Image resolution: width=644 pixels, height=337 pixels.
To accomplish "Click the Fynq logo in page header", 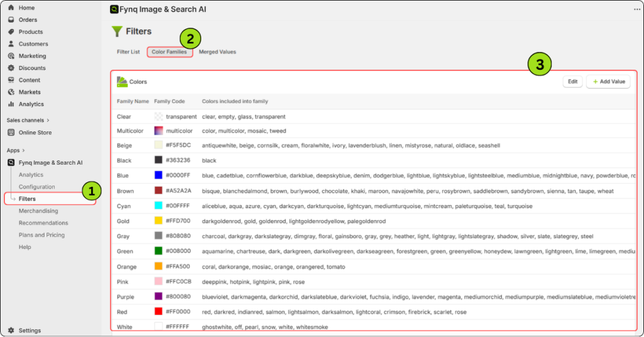I will tap(114, 9).
